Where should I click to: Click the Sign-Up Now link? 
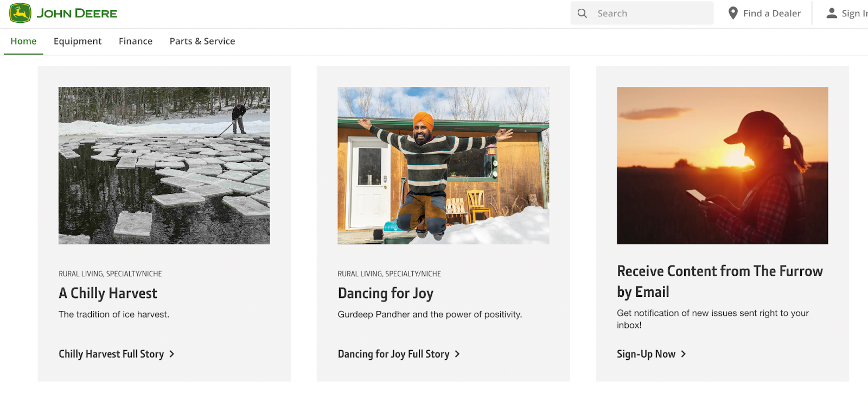[x=646, y=354]
